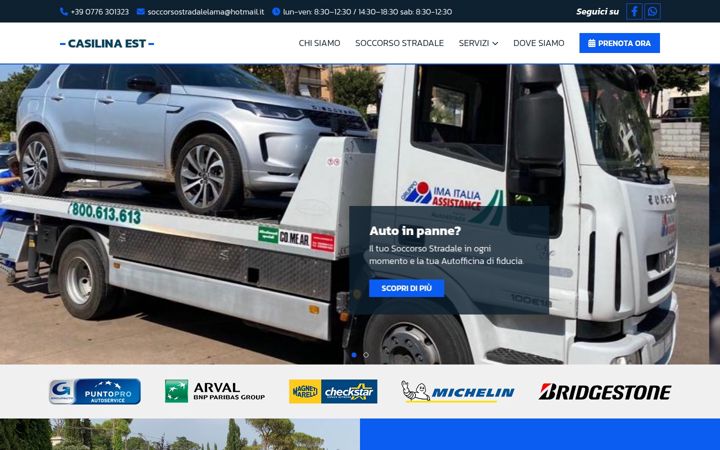The image size is (720, 450).
Task: Click the Punto Pro Autoservice logo
Action: (x=95, y=392)
